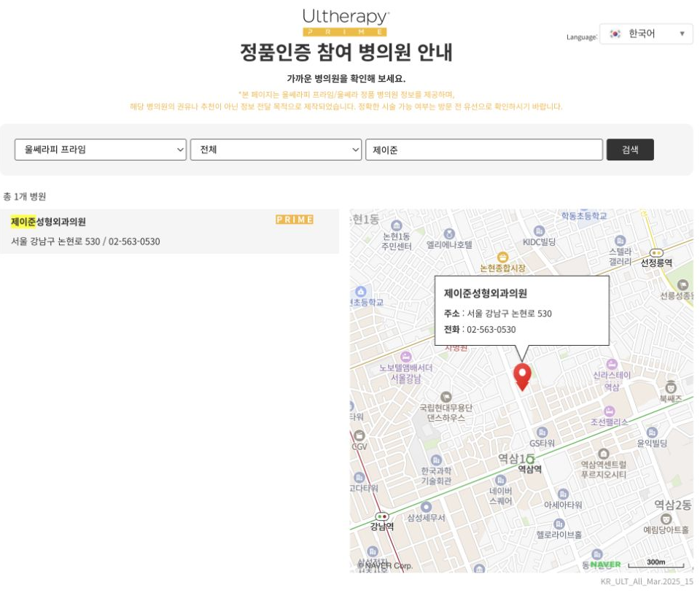This screenshot has height=601, width=700.
Task: Click the GS타워 building icon
Action: tap(542, 433)
